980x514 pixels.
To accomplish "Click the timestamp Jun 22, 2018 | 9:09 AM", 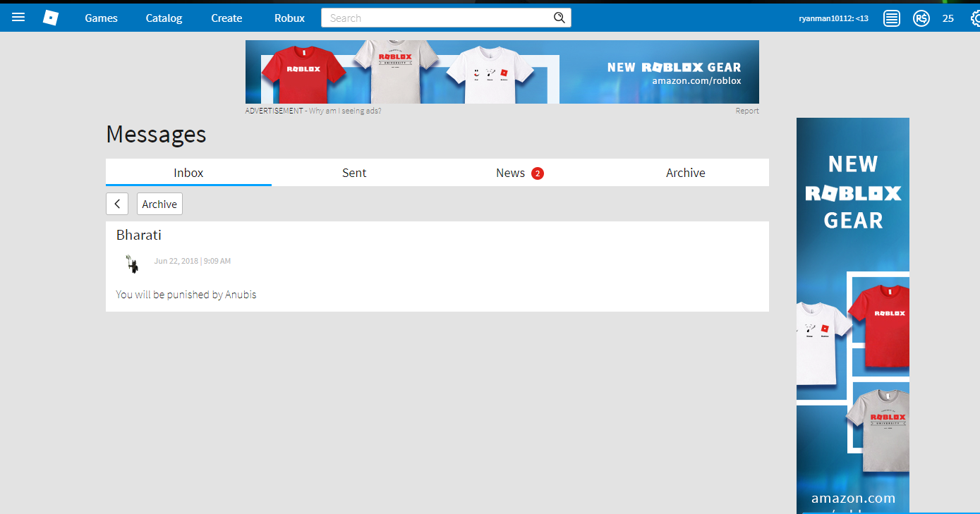I will [193, 261].
